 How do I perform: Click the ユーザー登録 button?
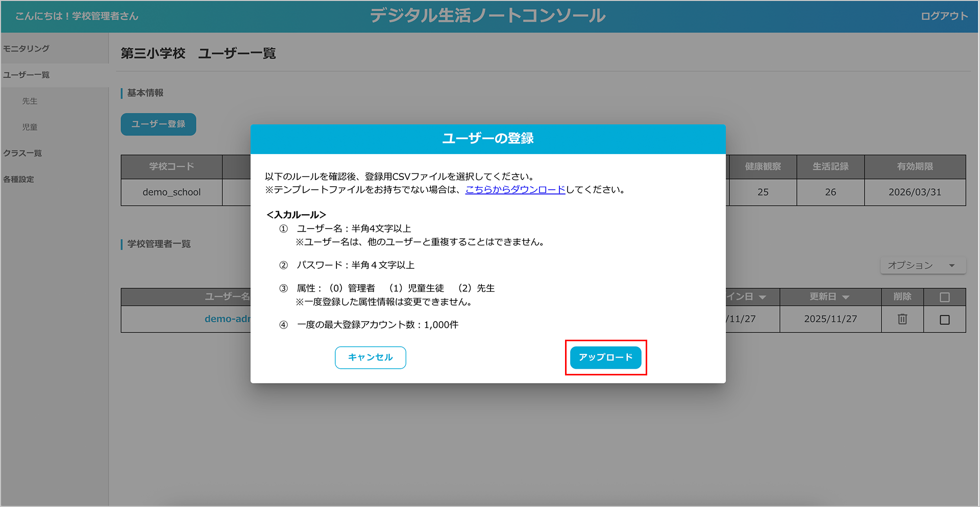point(158,124)
